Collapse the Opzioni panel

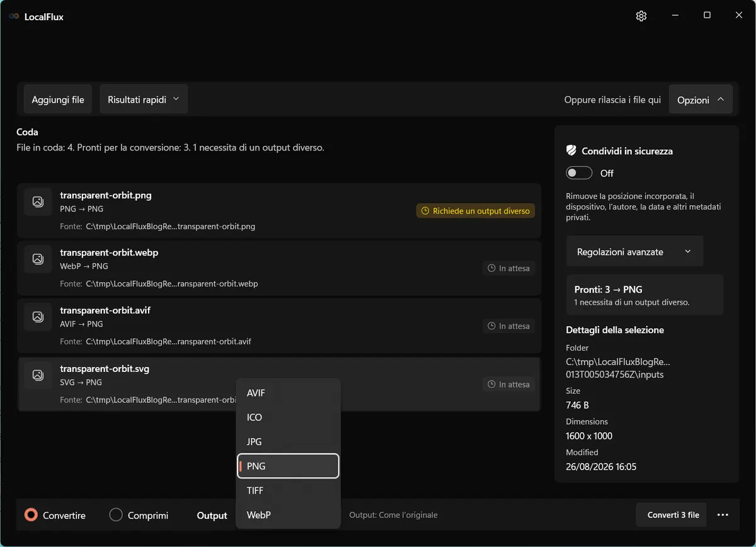701,99
